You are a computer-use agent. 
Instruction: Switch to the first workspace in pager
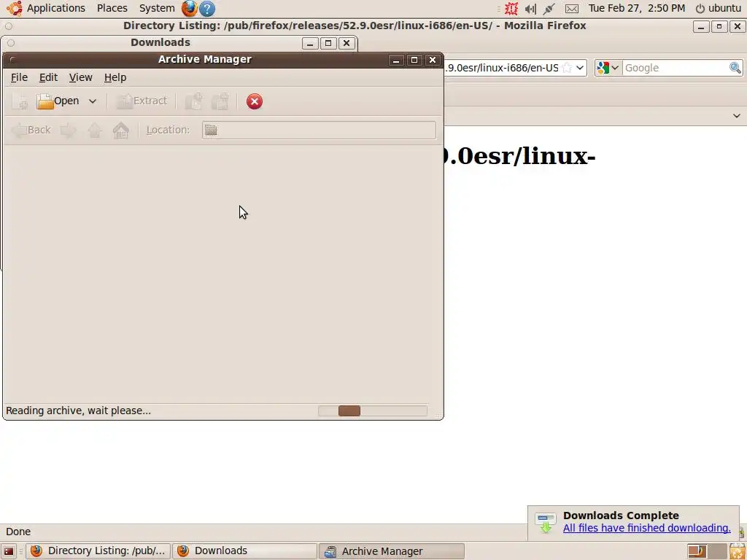[x=697, y=551]
